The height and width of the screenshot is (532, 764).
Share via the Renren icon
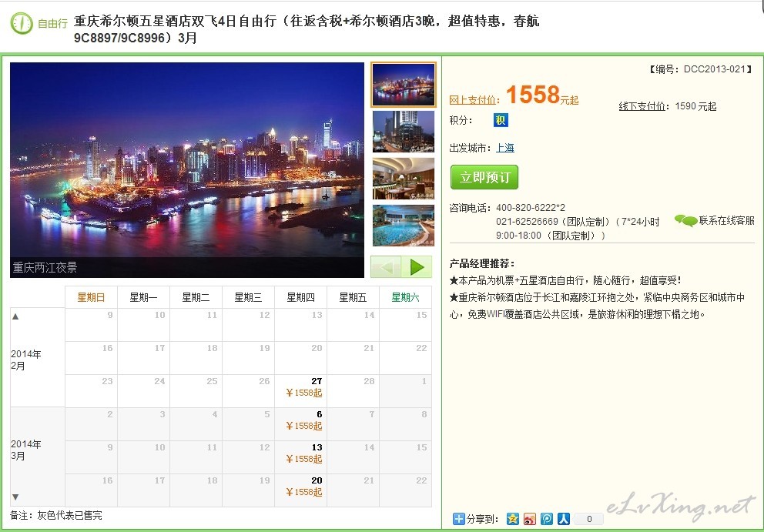[564, 519]
